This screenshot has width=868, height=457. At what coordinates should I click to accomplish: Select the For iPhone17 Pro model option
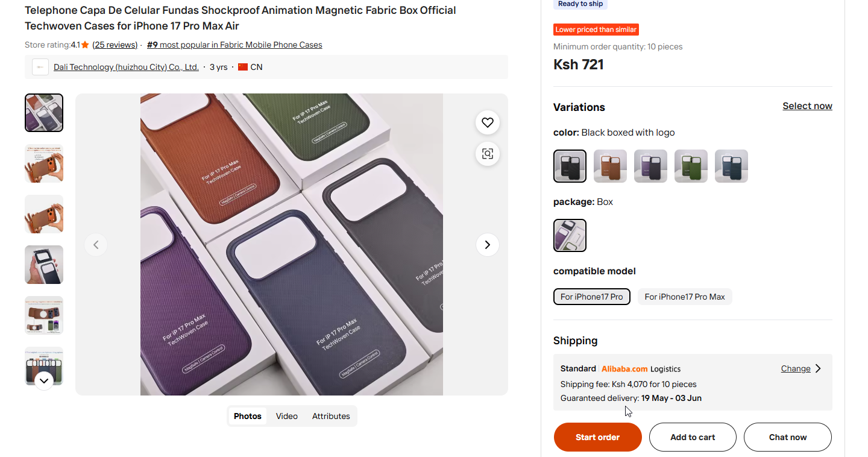[x=591, y=297]
